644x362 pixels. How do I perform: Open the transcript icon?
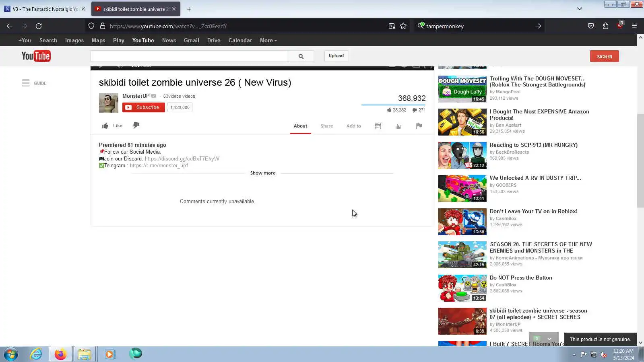coord(378,126)
